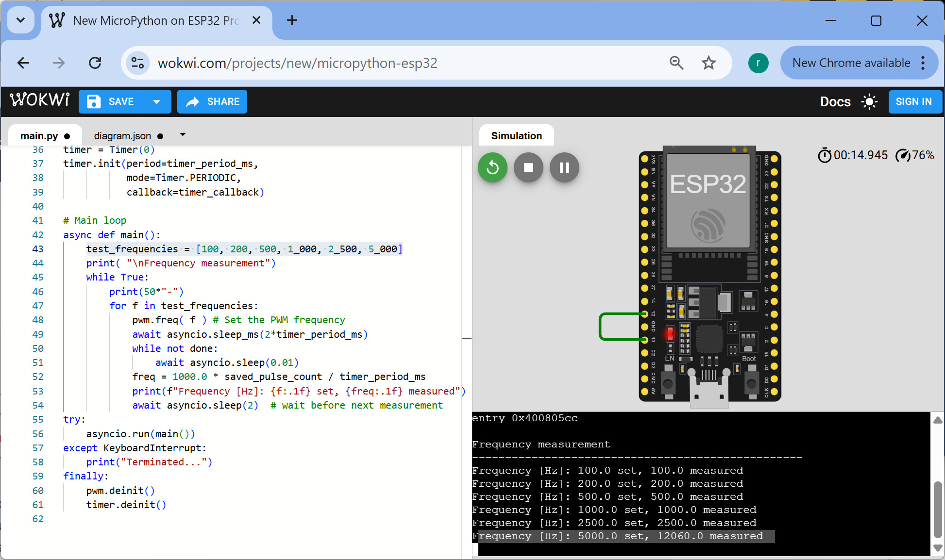Click the asyncio.run(main()) line

(x=141, y=434)
